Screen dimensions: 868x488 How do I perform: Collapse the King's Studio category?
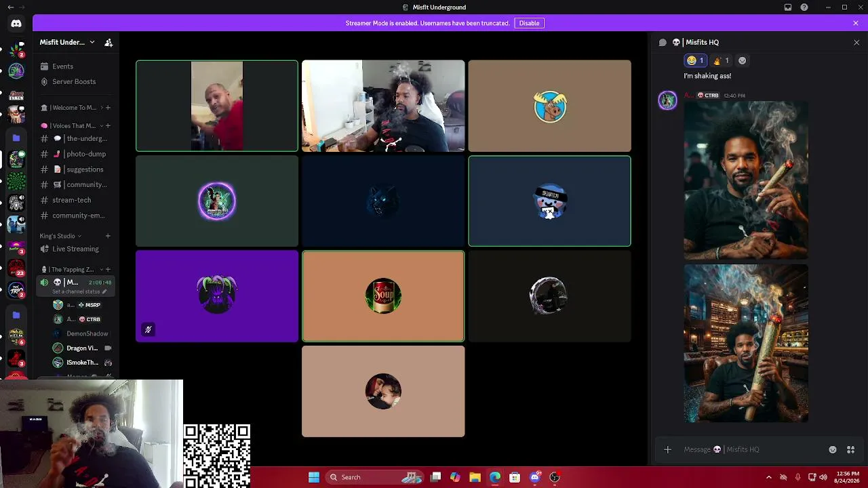(x=60, y=236)
